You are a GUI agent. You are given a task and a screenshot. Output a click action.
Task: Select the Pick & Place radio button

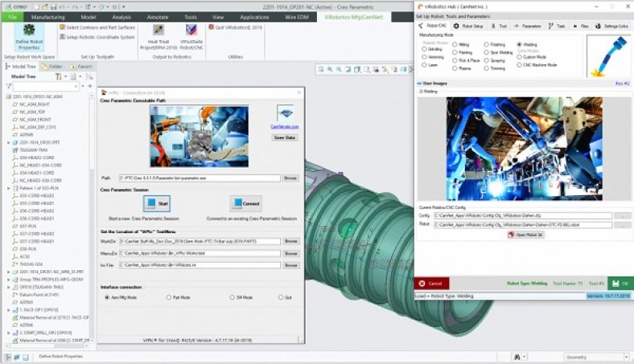(x=455, y=60)
